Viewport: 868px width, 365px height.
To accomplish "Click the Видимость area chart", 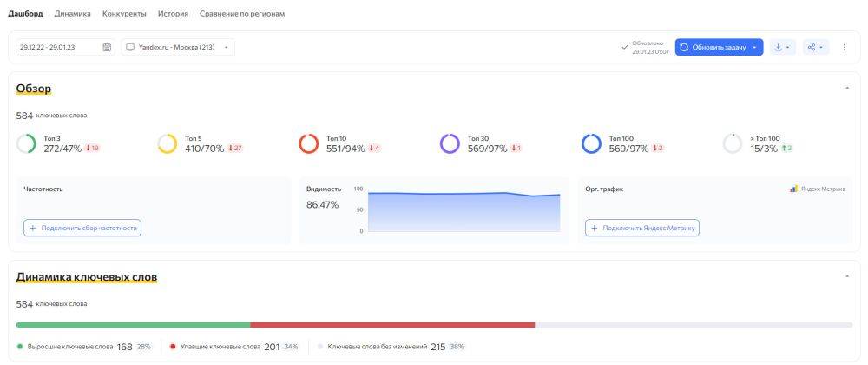I will point(464,211).
